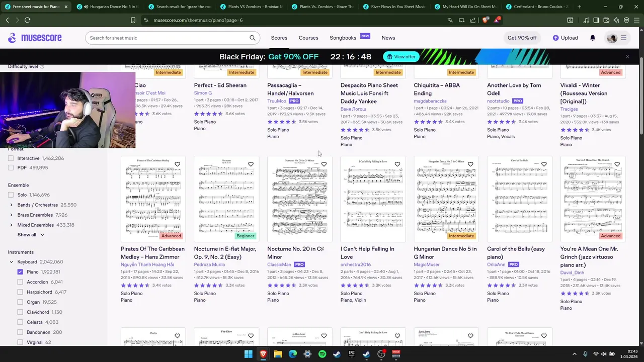This screenshot has width=644, height=362.
Task: Open File Explorer from the taskbar
Action: pyautogui.click(x=278, y=354)
